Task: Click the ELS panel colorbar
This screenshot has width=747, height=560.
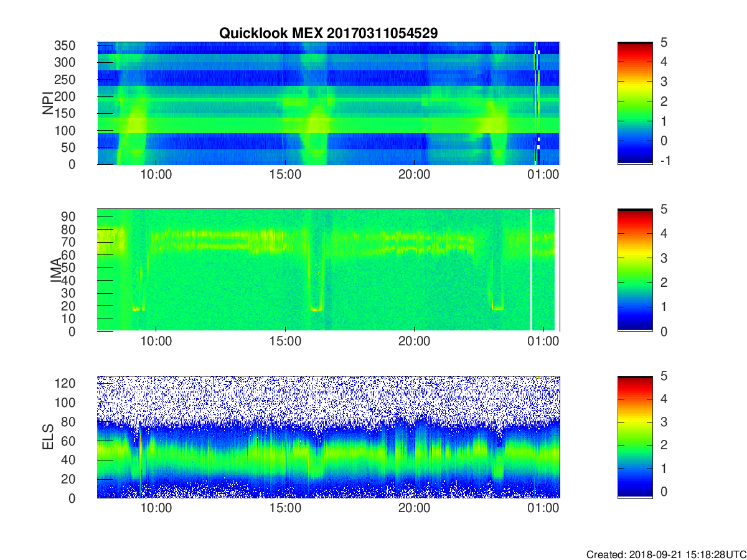Action: [x=635, y=437]
